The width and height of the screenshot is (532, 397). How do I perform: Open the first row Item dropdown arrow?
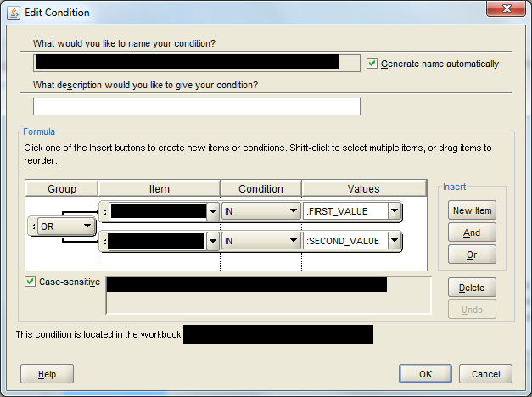pyautogui.click(x=213, y=211)
